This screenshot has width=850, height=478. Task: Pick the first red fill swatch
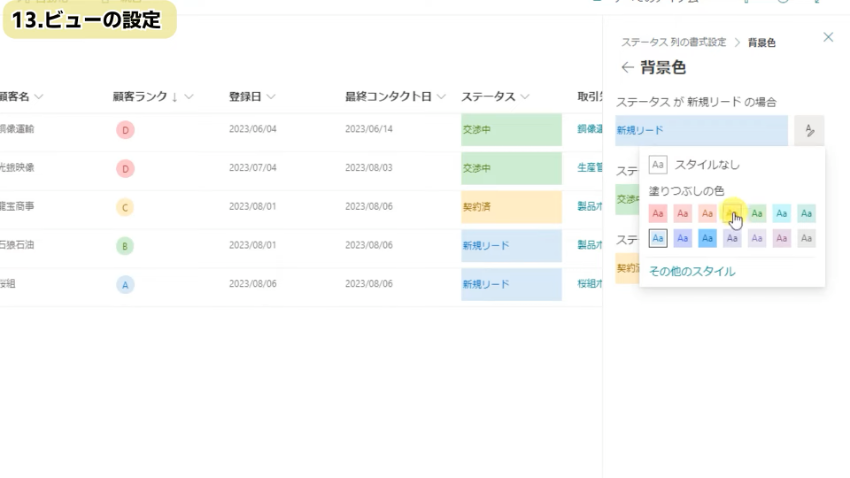point(658,213)
